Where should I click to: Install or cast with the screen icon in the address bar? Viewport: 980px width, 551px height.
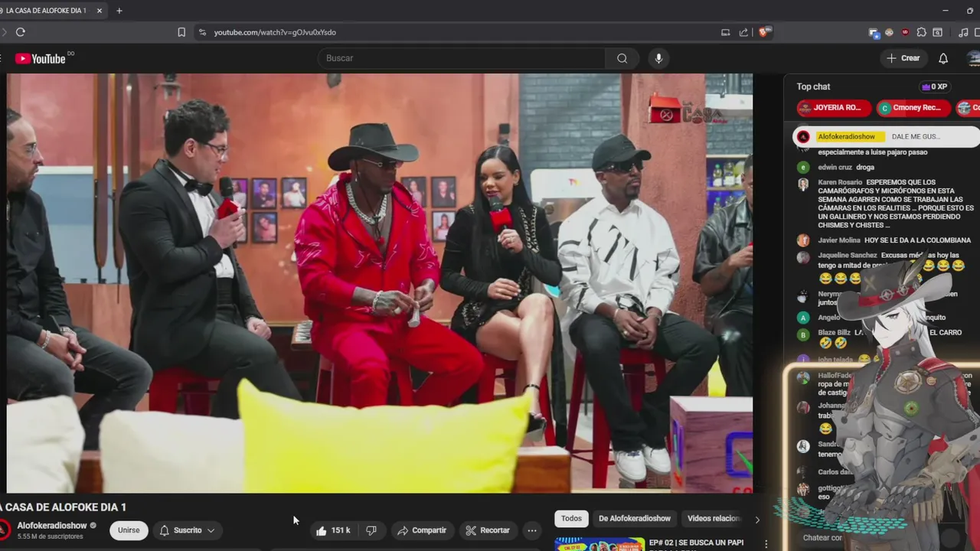pyautogui.click(x=725, y=32)
